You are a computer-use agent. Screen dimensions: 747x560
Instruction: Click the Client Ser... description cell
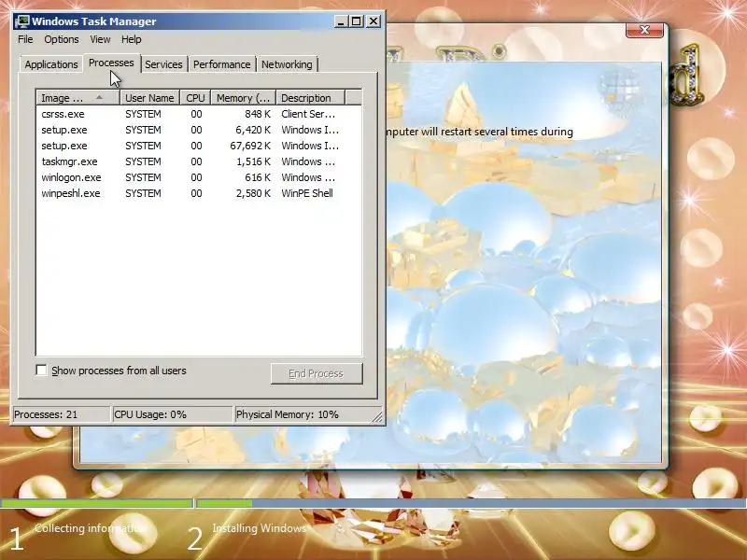[308, 114]
